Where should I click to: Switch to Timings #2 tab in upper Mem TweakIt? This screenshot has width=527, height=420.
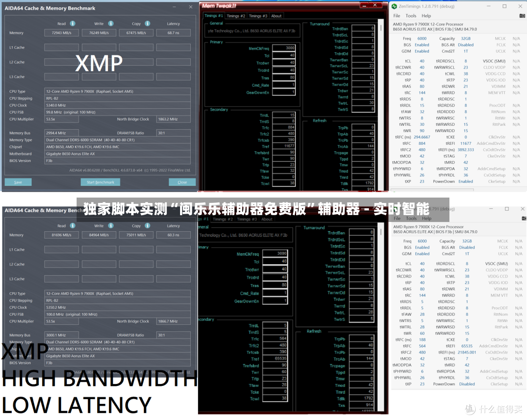coord(236,16)
